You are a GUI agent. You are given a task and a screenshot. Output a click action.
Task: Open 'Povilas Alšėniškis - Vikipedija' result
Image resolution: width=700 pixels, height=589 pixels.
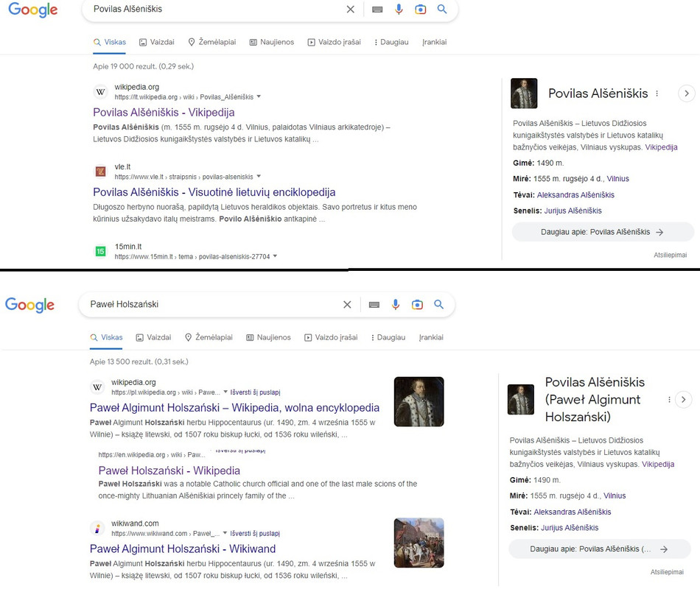164,113
